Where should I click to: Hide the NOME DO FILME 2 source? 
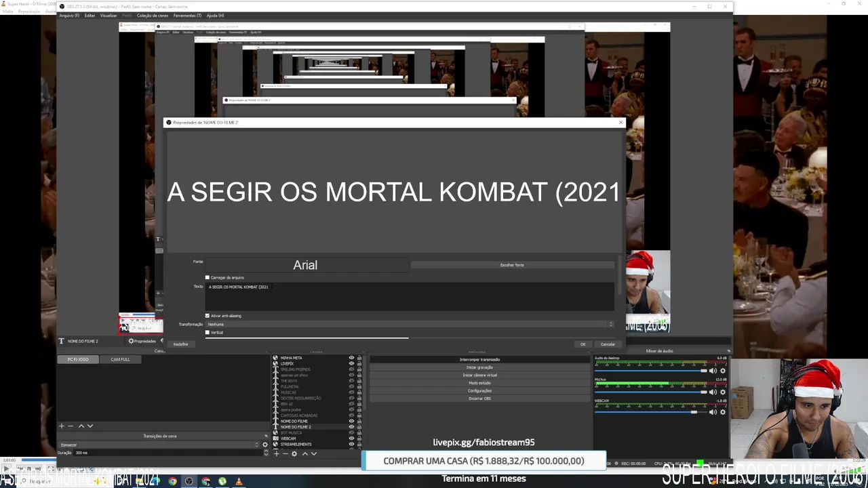[351, 427]
